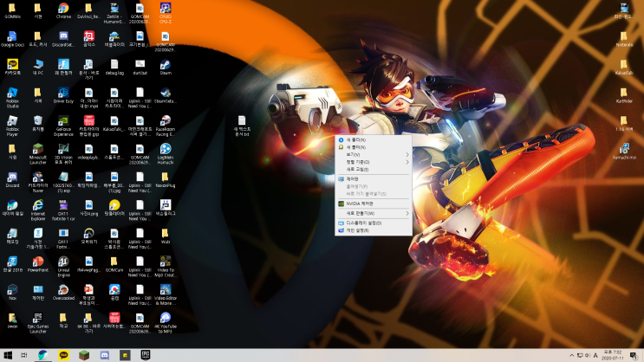644x362 pixels.
Task: Select the Nox desktop icon
Action: pos(12,292)
